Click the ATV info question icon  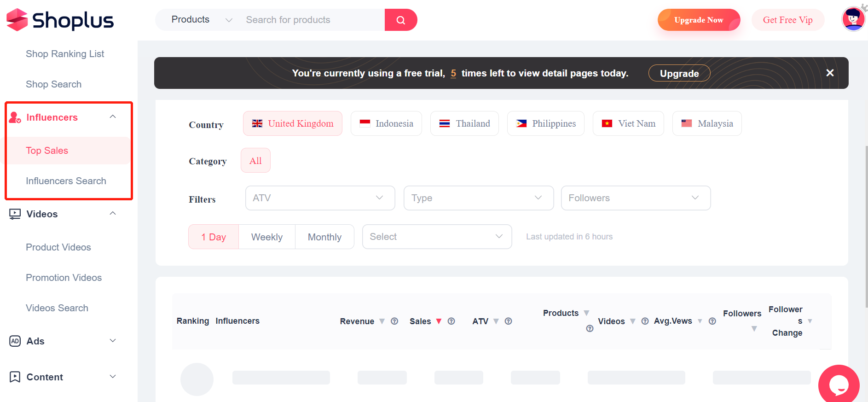click(508, 321)
